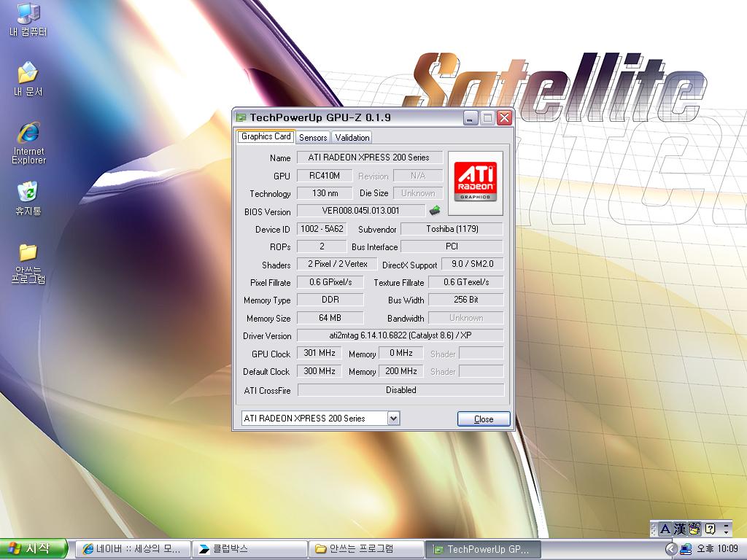Image resolution: width=747 pixels, height=560 pixels.
Task: Open the IME pad icon in language bar
Action: [694, 529]
